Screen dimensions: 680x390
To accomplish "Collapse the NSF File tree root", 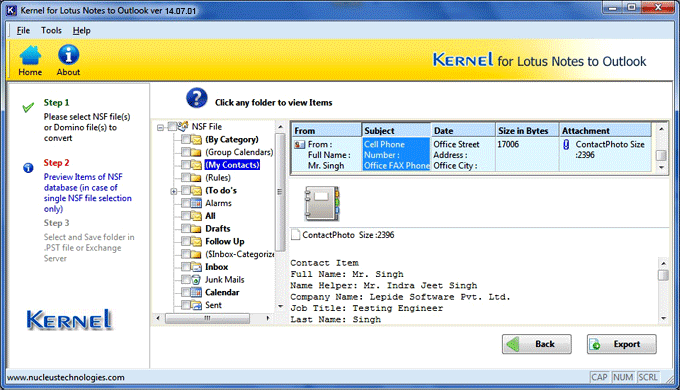I will (x=160, y=128).
